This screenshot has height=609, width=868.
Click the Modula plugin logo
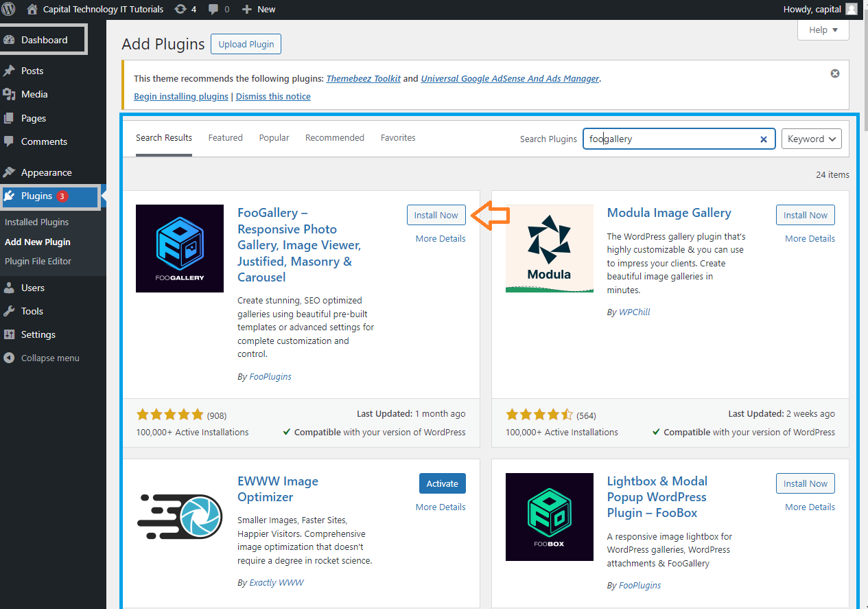pos(549,249)
